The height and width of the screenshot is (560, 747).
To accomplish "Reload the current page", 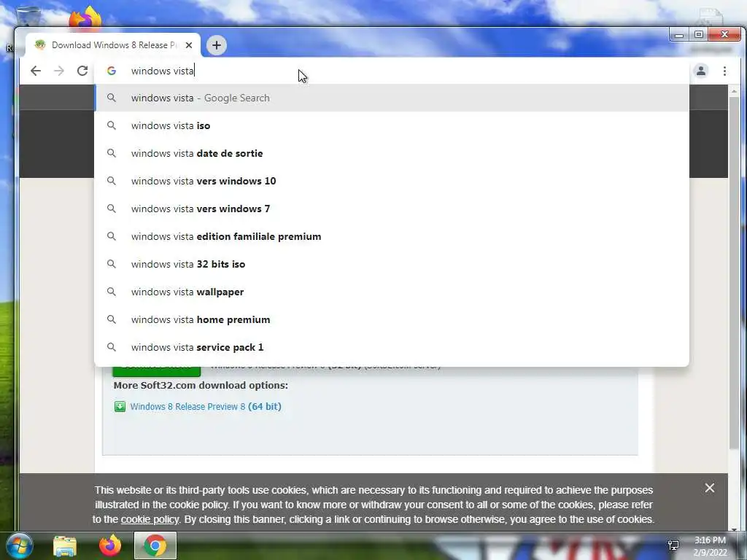I will click(x=82, y=71).
